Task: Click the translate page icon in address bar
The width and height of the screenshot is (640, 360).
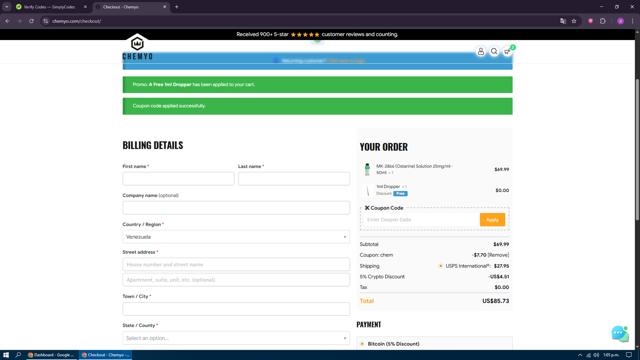Action: point(563,21)
